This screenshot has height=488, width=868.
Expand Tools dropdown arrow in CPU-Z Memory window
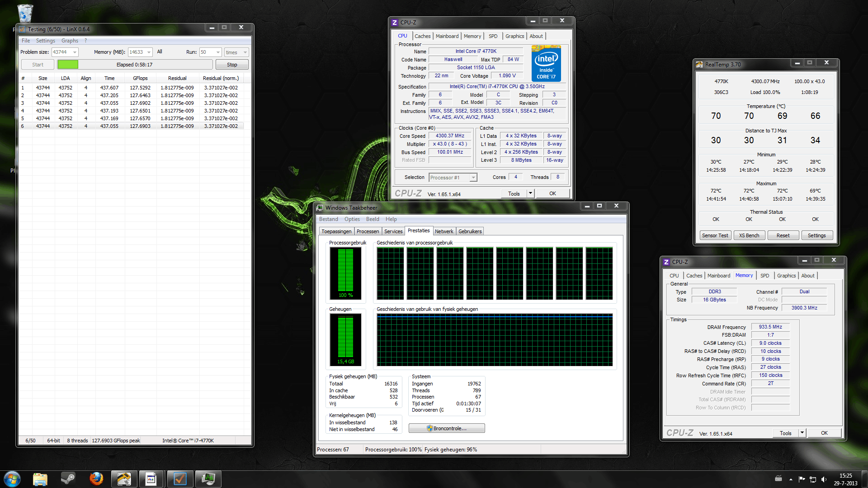click(802, 433)
